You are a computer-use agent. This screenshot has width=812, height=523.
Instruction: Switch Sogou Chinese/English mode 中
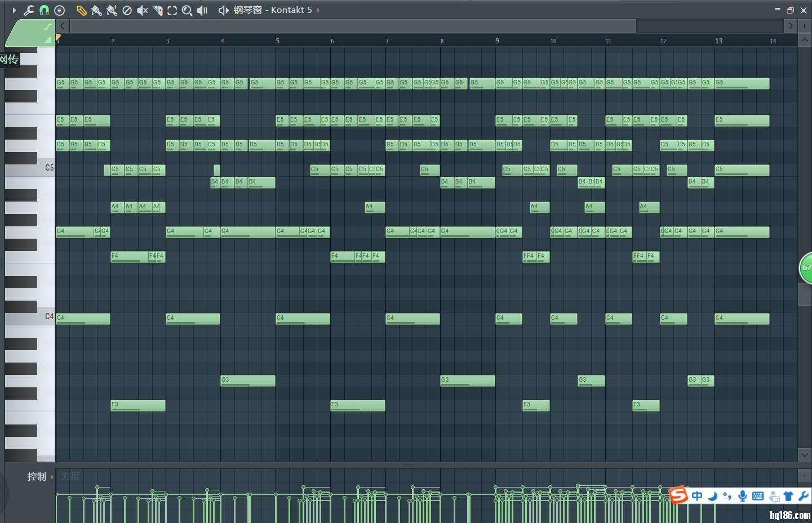pos(698,496)
